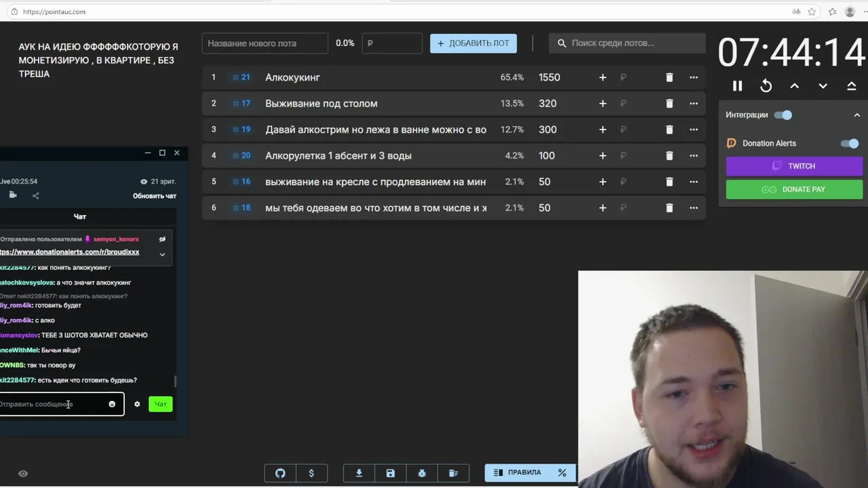This screenshot has height=488, width=868.
Task: Add amount to Алкорулетка lot
Action: click(x=602, y=156)
